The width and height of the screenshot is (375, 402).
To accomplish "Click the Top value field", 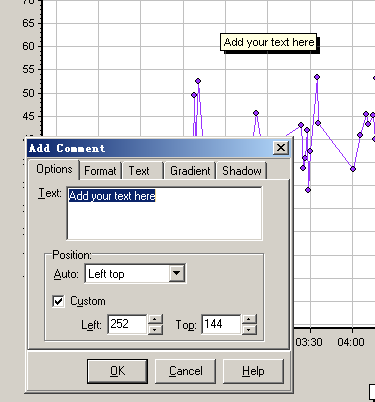I will click(x=221, y=324).
